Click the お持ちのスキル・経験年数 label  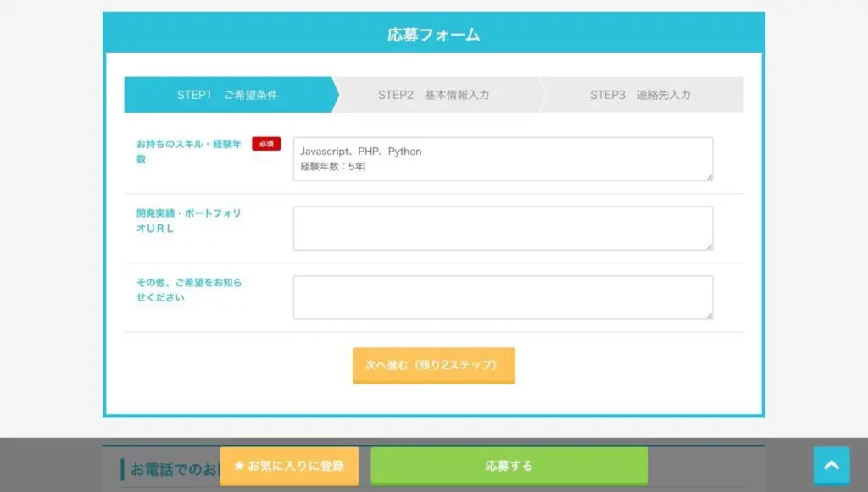[189, 152]
